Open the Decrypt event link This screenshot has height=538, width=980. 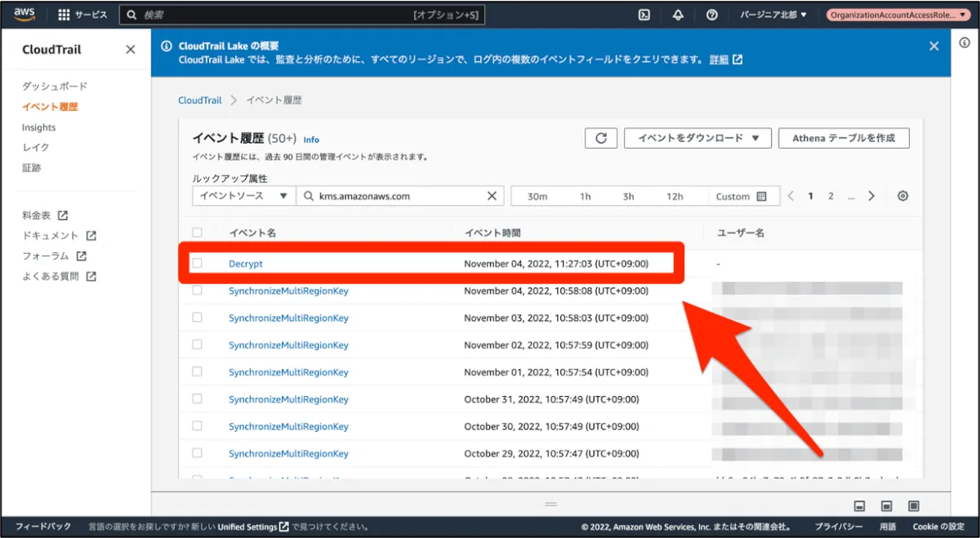click(246, 264)
